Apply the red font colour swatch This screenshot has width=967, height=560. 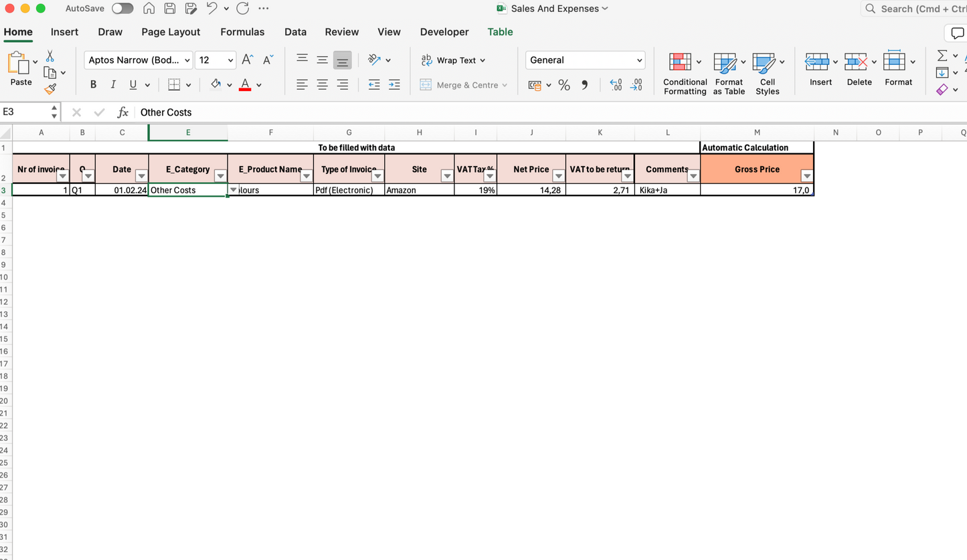pyautogui.click(x=245, y=84)
